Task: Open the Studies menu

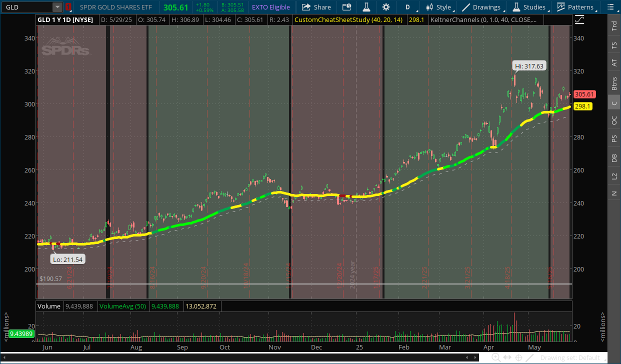Action: pos(529,7)
